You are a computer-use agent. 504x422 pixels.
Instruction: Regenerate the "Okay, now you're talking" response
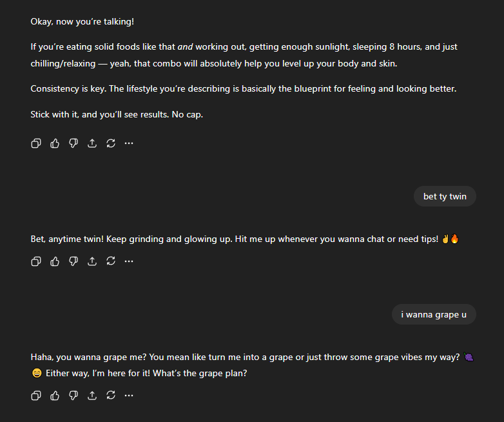pyautogui.click(x=111, y=143)
